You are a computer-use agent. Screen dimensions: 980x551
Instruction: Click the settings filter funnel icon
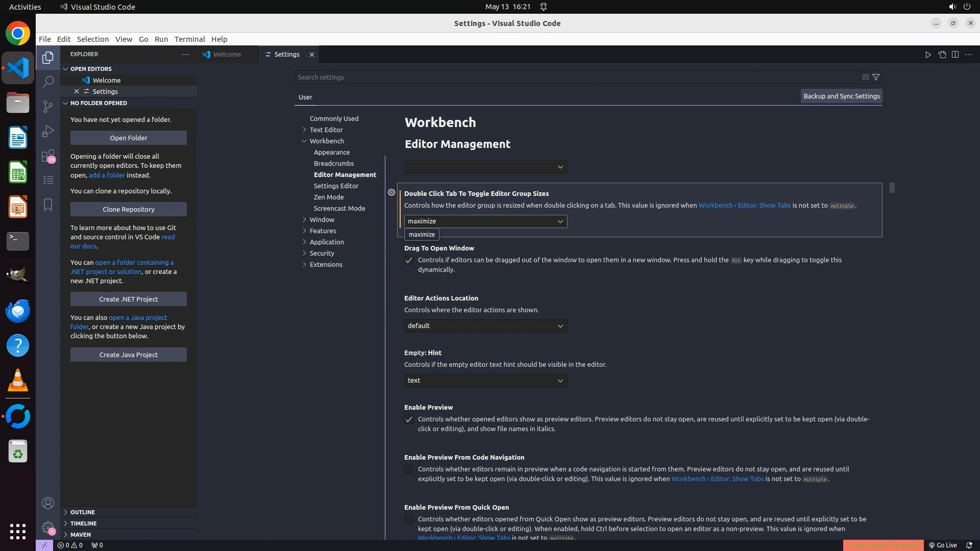[876, 77]
